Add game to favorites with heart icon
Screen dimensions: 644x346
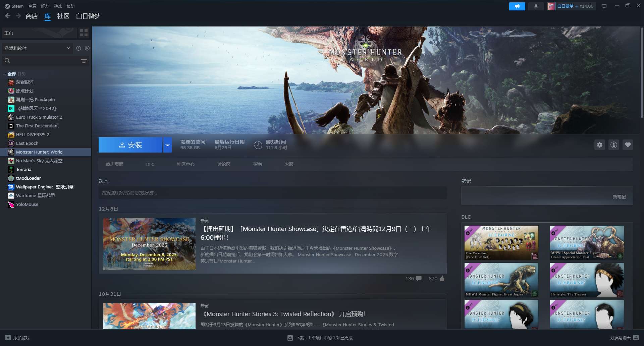click(628, 145)
